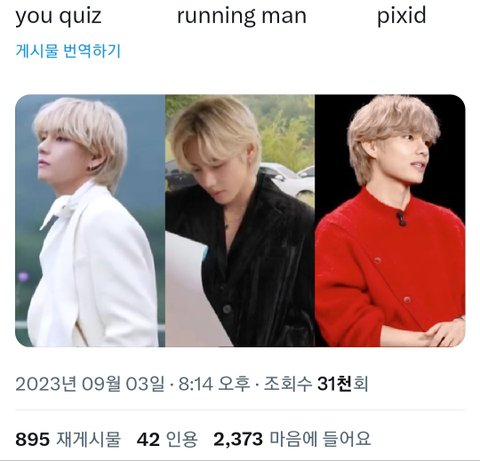480x461 pixels.
Task: Click the bold 31천 views figure
Action: point(334,384)
